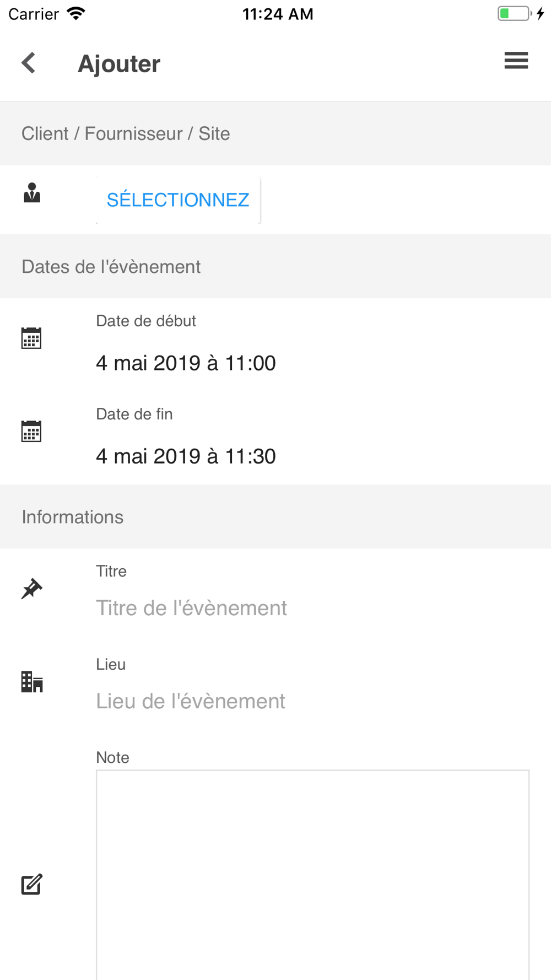Tap the battery indicator in status bar
The height and width of the screenshot is (980, 551).
coord(515,14)
